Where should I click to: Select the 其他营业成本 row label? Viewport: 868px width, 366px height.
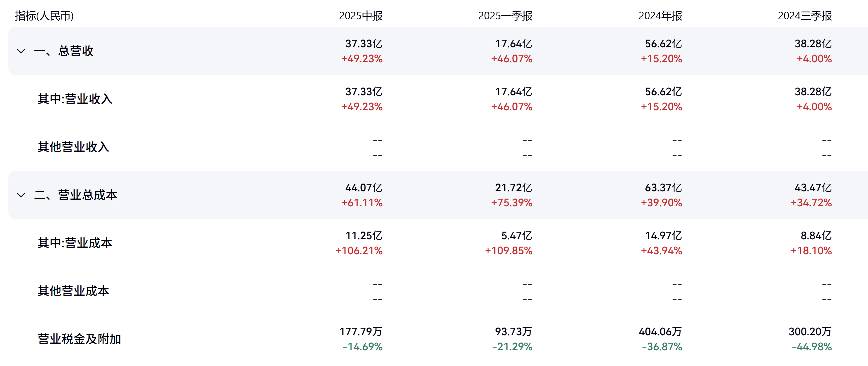pyautogui.click(x=74, y=291)
